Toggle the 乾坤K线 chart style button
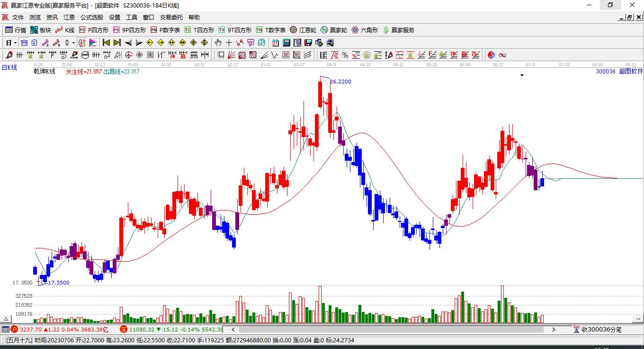 point(81,43)
